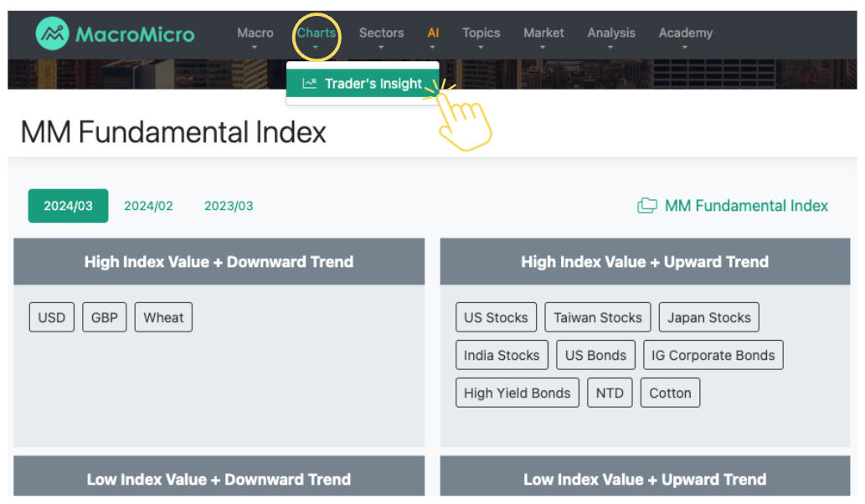This screenshot has height=504, width=865.
Task: Switch to the 2023/03 tab
Action: click(x=229, y=206)
